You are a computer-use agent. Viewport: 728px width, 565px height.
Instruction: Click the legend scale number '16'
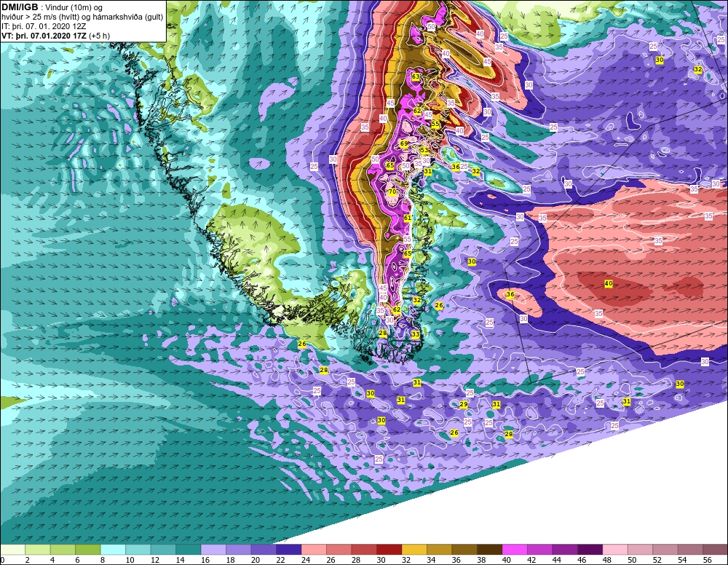pyautogui.click(x=205, y=561)
